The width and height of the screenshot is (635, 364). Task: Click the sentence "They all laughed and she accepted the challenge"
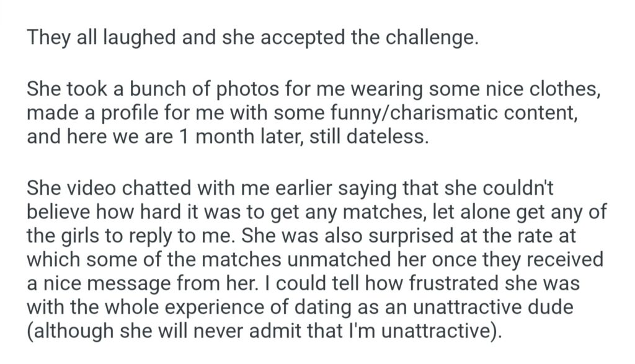pos(252,38)
